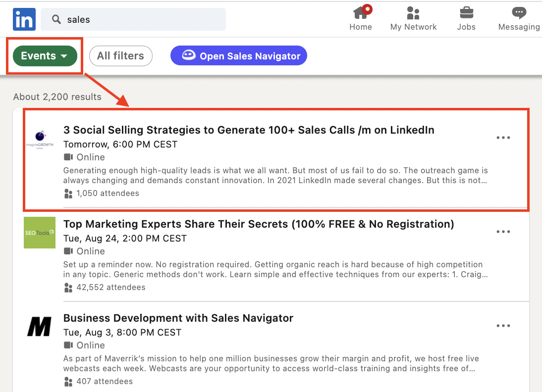Click the SEO Tools event logo
Screen dimensions: 542x392
[x=40, y=233]
